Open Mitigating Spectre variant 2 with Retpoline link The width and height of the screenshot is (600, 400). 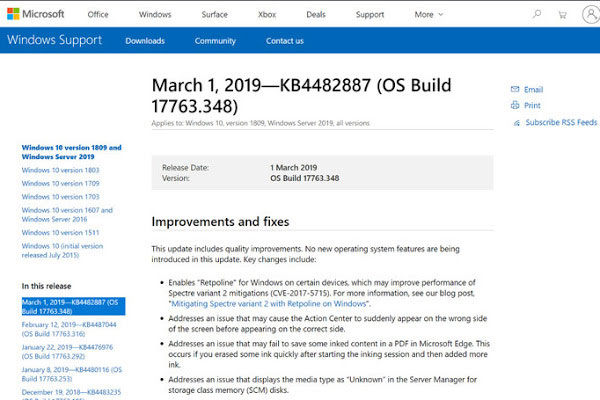coord(269,304)
